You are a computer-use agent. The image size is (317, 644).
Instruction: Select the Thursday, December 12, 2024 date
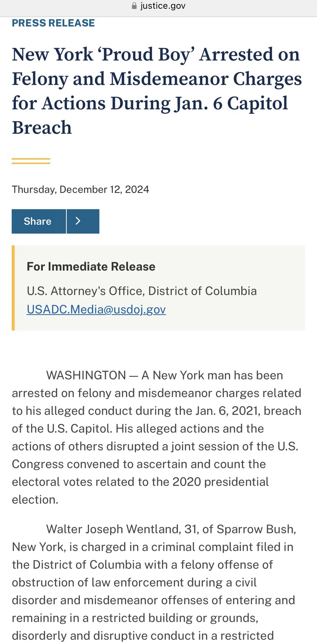tap(81, 189)
